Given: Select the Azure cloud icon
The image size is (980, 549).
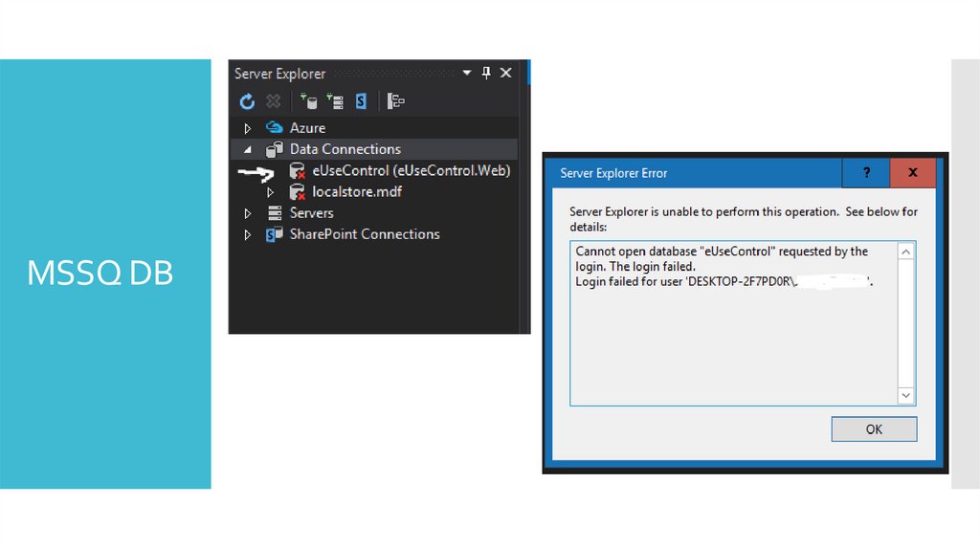Looking at the screenshot, I should pos(275,127).
